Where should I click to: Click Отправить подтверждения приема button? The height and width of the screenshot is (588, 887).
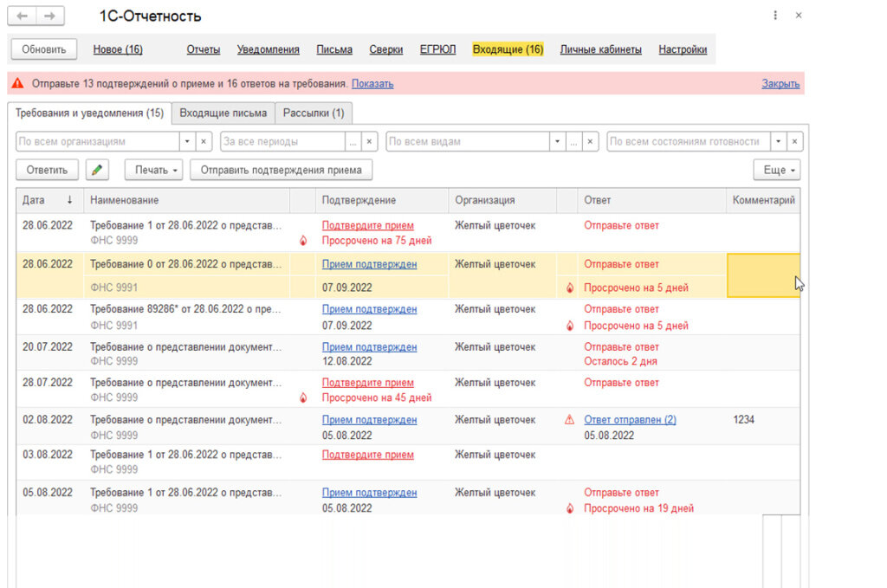coord(282,170)
